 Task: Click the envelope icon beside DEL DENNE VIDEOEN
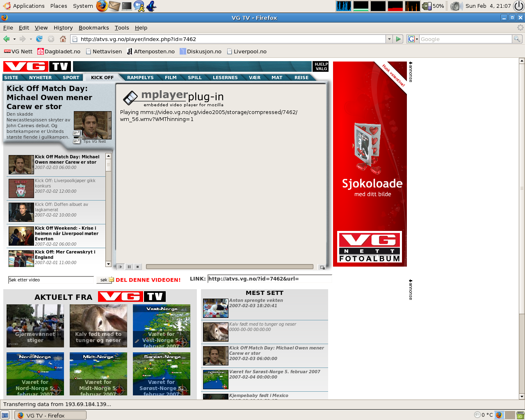click(x=111, y=280)
